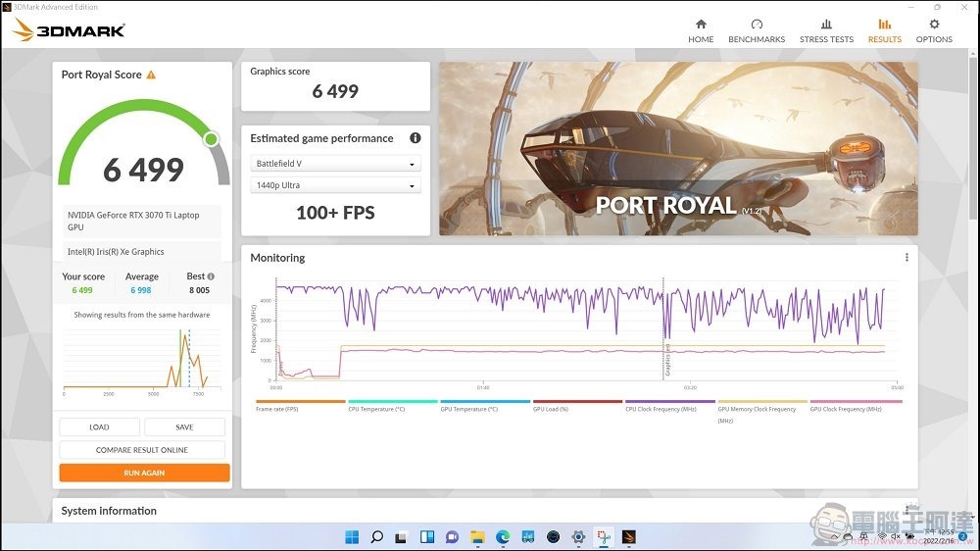Open the Battlefield V game dropdown
This screenshot has width=980, height=551.
click(335, 164)
